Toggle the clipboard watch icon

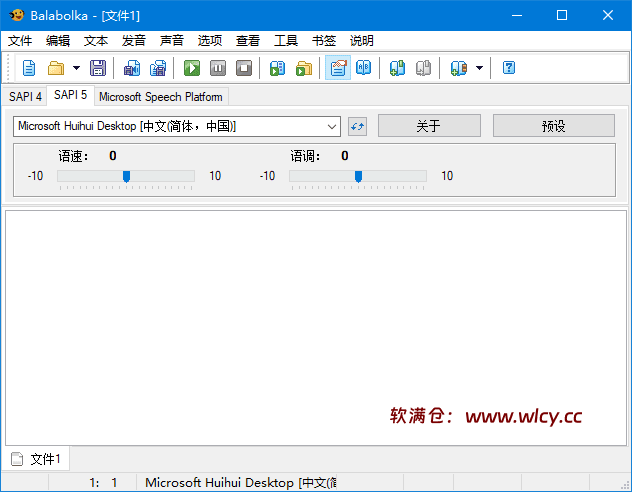coord(338,68)
